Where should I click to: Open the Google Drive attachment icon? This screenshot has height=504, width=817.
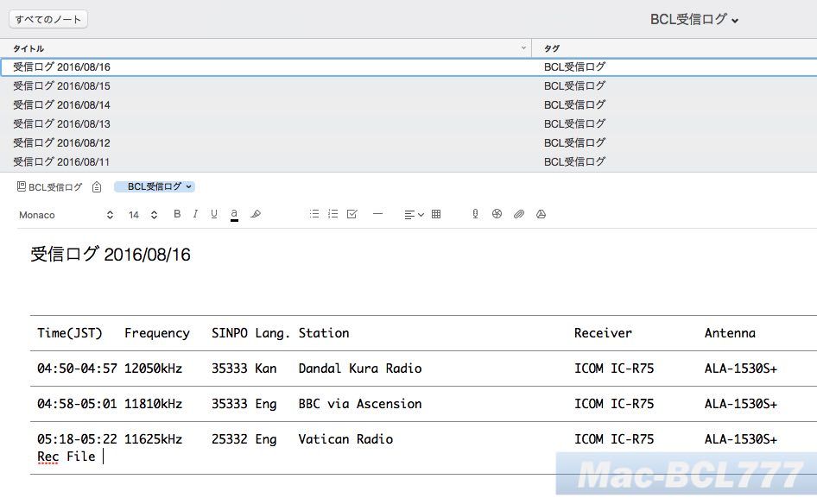541,214
